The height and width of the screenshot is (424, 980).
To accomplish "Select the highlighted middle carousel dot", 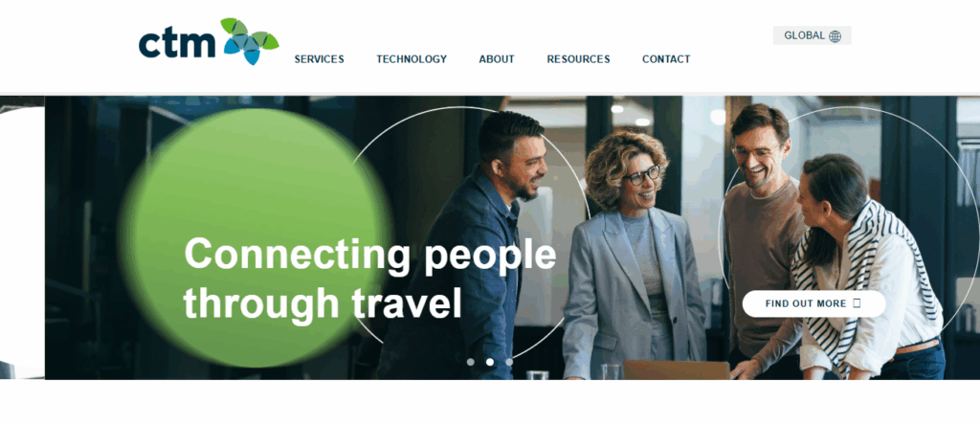I will pyautogui.click(x=490, y=362).
